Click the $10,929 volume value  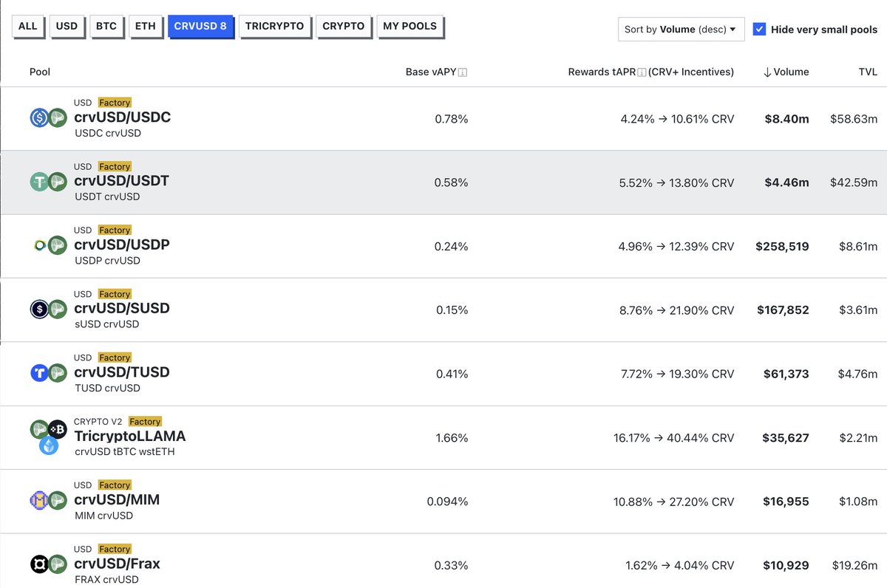click(x=786, y=565)
